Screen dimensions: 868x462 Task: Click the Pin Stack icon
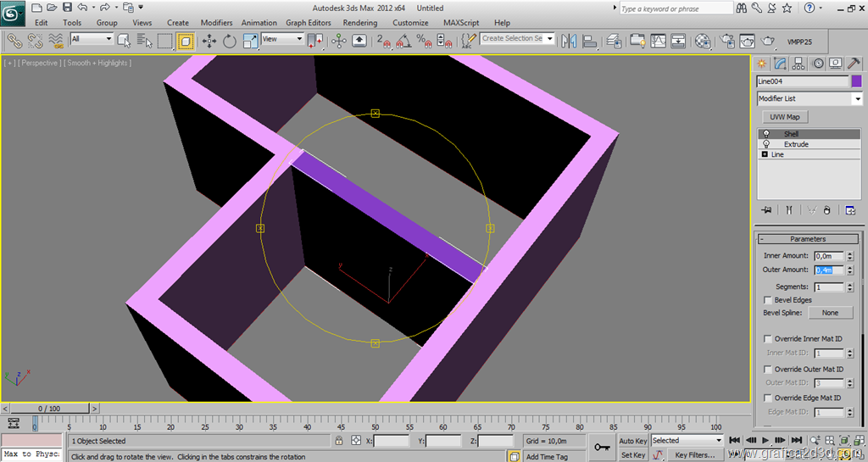[766, 209]
